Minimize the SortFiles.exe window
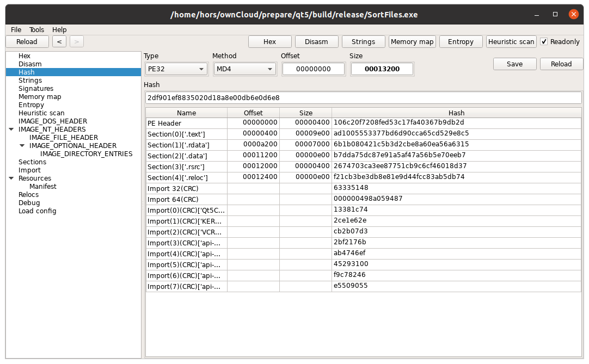 click(537, 15)
